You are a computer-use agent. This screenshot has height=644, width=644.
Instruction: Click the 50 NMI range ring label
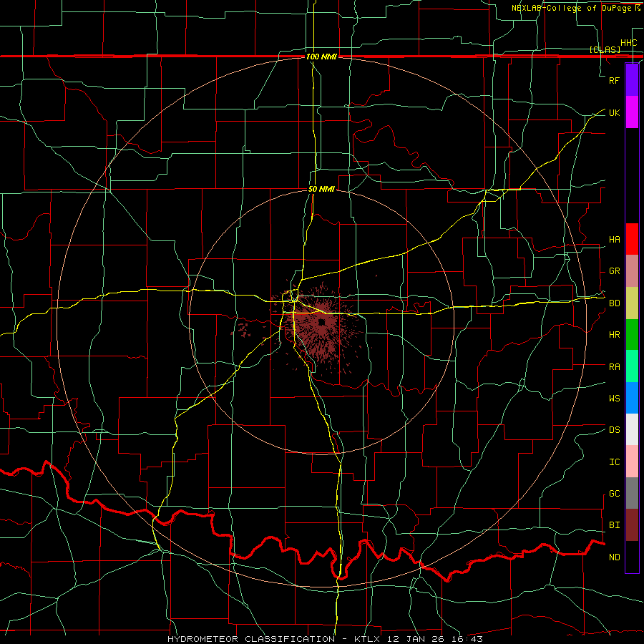(x=321, y=189)
